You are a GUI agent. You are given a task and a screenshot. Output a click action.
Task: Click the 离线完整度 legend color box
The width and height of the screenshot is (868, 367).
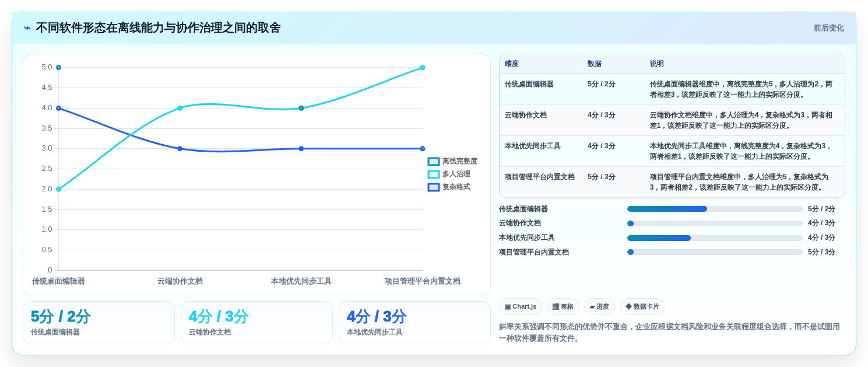point(434,162)
